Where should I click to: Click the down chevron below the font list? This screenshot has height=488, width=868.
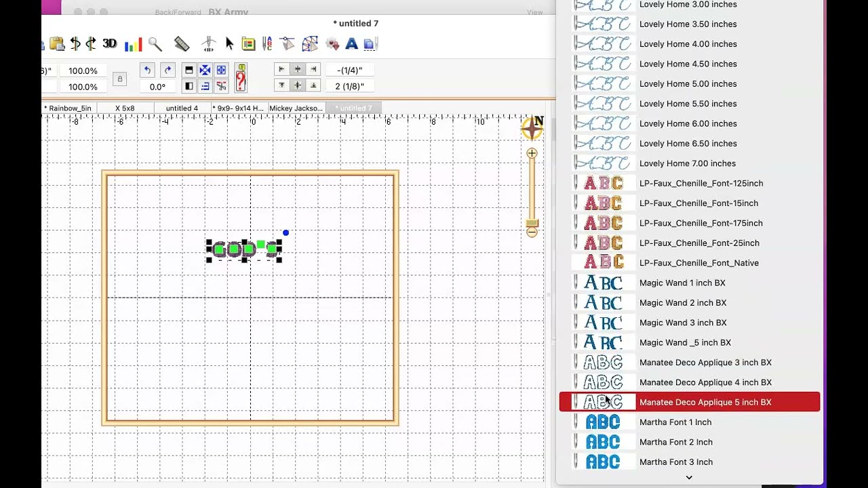(689, 477)
